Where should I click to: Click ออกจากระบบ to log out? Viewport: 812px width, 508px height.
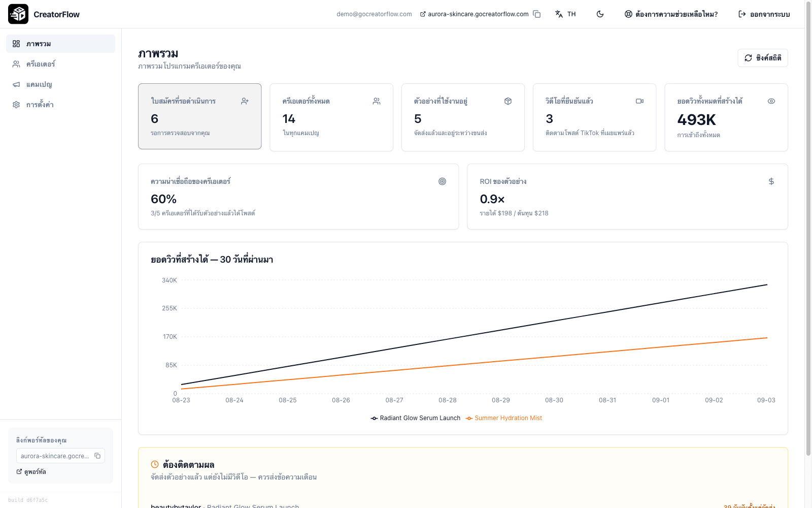coord(764,14)
